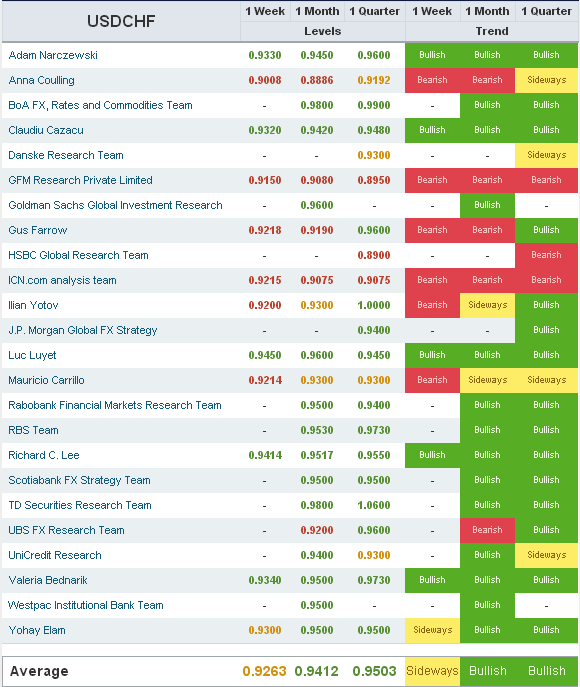Open GFM Research Private Limited link
The width and height of the screenshot is (580, 687).
click(x=80, y=180)
